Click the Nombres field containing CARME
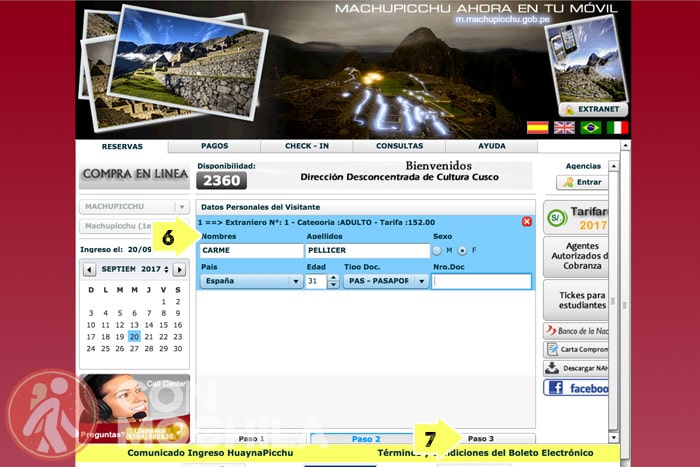The image size is (700, 467). [x=251, y=250]
